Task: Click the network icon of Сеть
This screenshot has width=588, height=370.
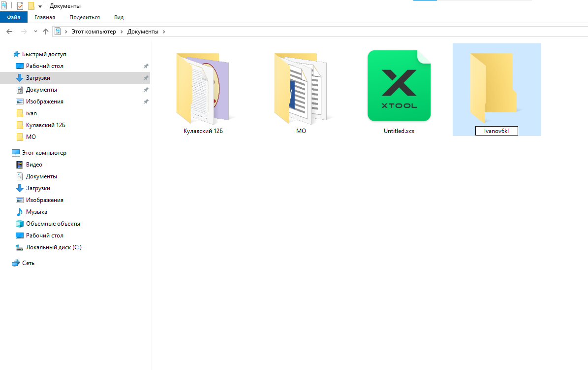Action: [16, 263]
